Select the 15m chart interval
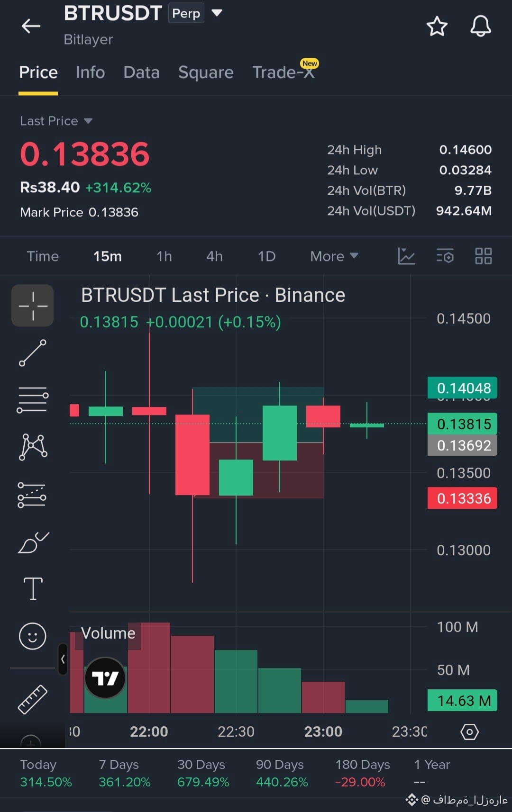This screenshot has height=812, width=512. point(108,256)
